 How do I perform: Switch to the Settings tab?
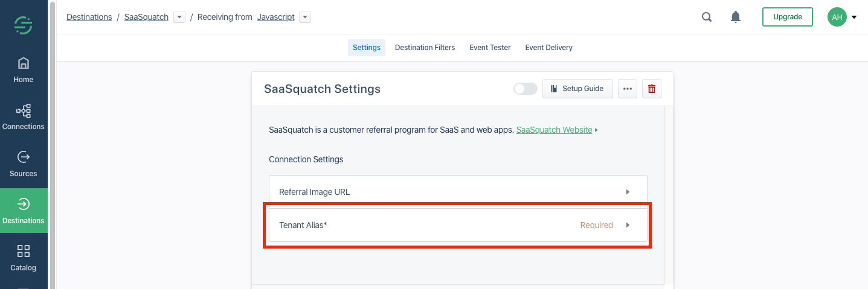(367, 48)
